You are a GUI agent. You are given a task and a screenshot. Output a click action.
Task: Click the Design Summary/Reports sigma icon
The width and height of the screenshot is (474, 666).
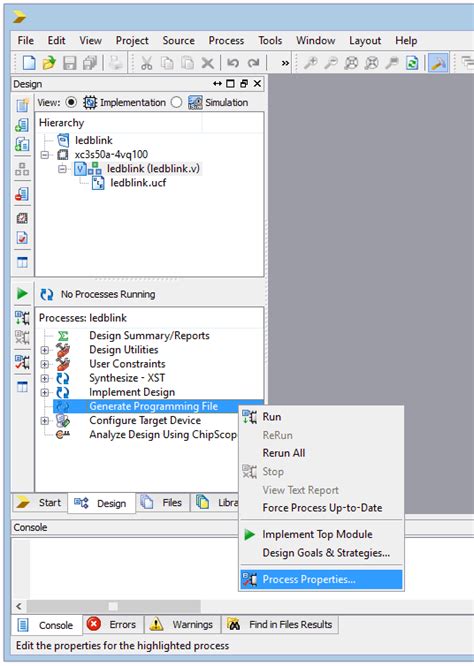[63, 336]
